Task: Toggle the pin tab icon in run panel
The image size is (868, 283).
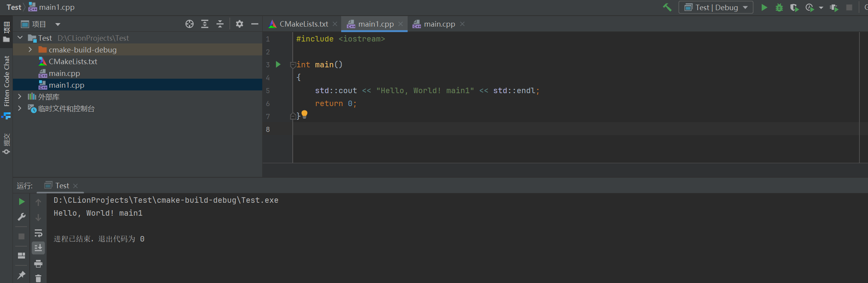Action: (21, 275)
